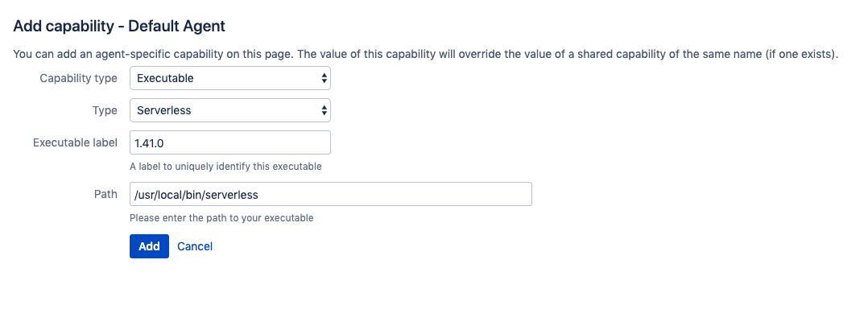Cancel adding the capability
This screenshot has height=330, width=868.
(195, 246)
